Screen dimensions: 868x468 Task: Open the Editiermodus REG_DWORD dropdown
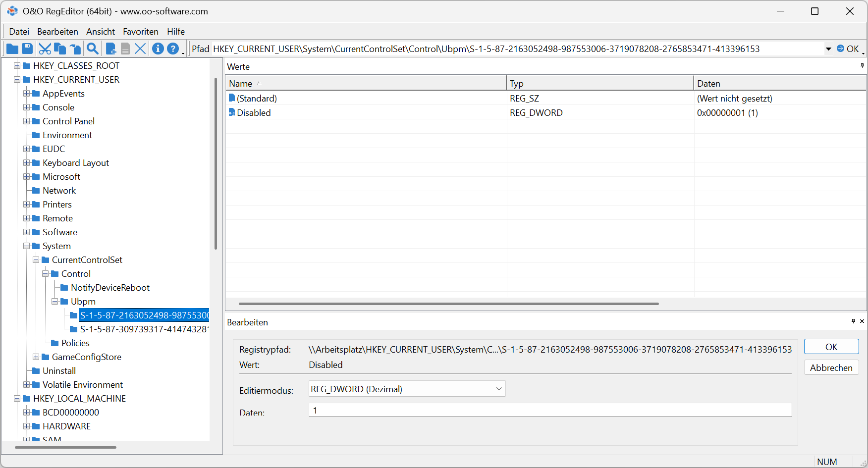(498, 389)
